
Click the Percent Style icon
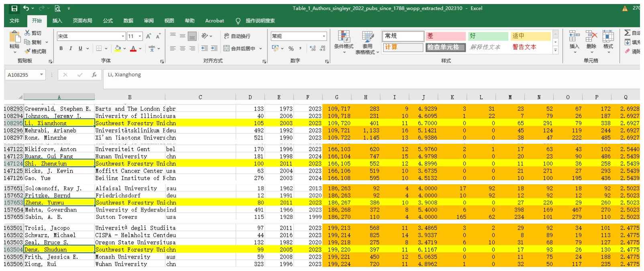click(x=291, y=49)
